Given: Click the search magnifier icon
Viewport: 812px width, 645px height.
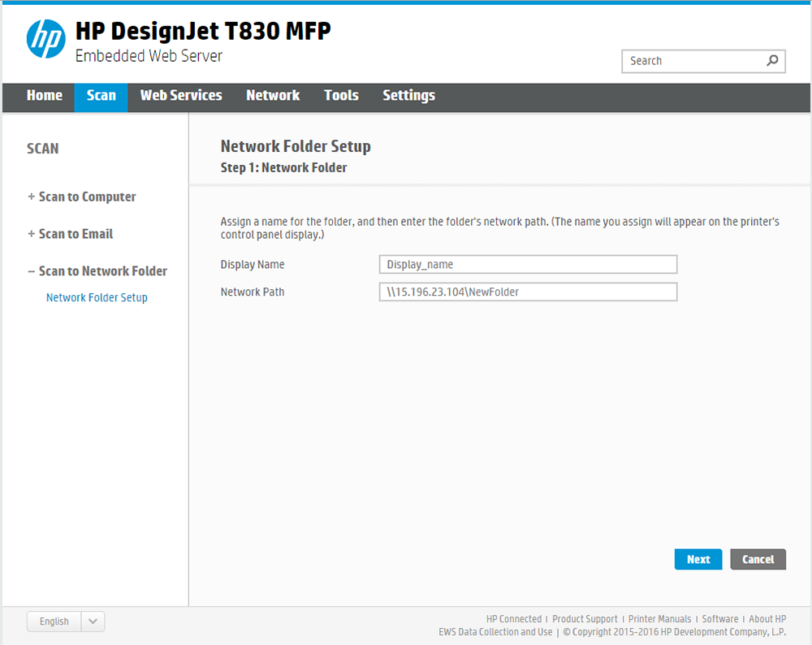Looking at the screenshot, I should (x=771, y=61).
